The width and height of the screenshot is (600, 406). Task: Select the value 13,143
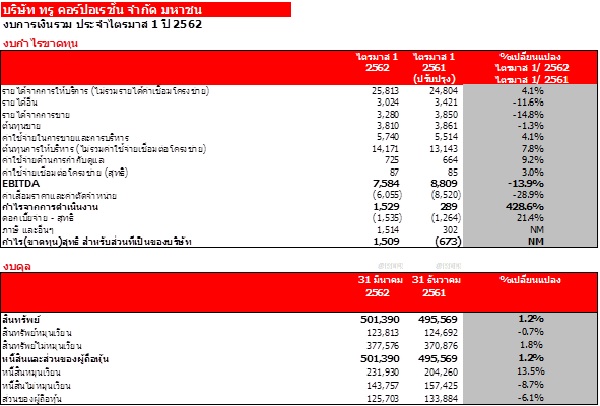444,148
